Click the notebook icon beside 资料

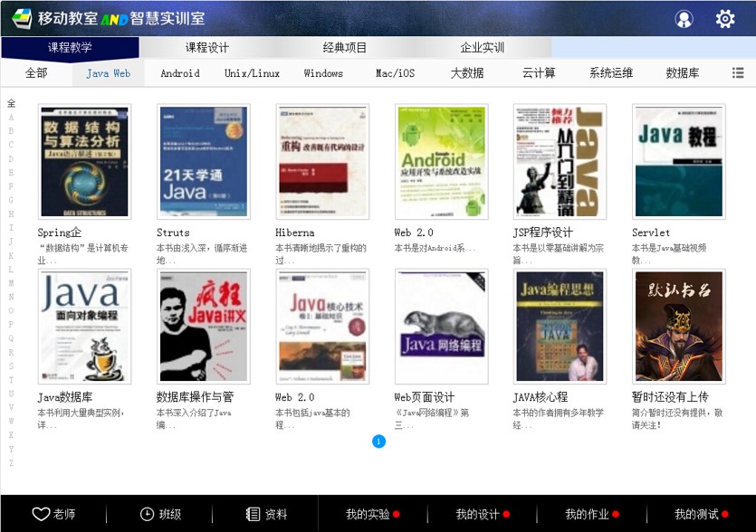pos(253,514)
